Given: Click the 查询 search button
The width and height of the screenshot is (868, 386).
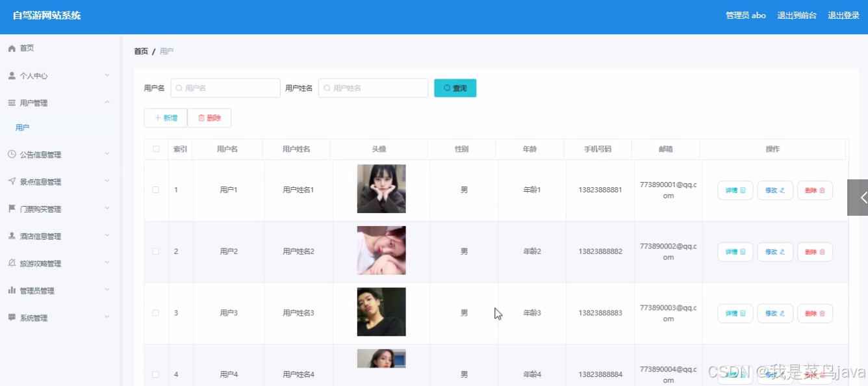Looking at the screenshot, I should (x=455, y=88).
